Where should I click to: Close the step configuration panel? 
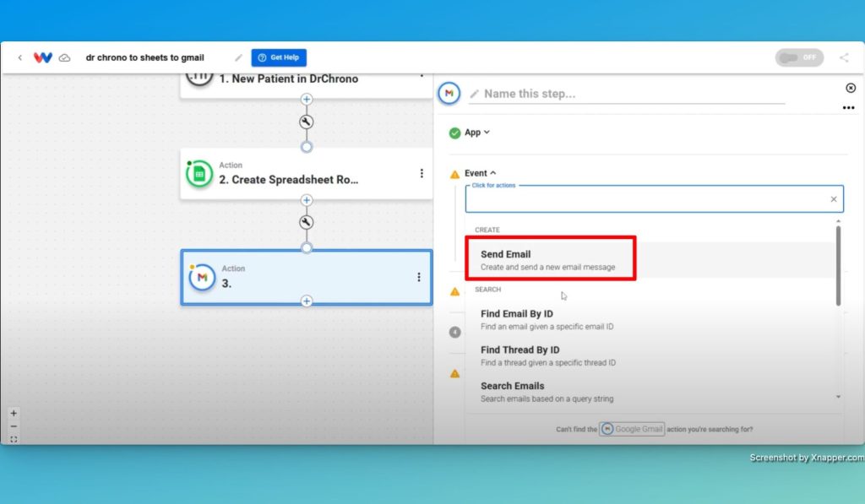pos(851,88)
